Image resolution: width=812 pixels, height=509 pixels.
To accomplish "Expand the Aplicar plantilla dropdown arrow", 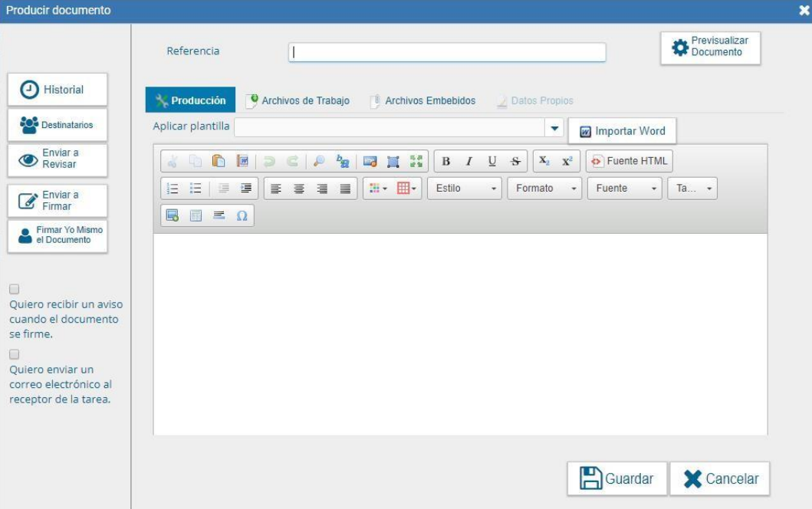I will [556, 128].
